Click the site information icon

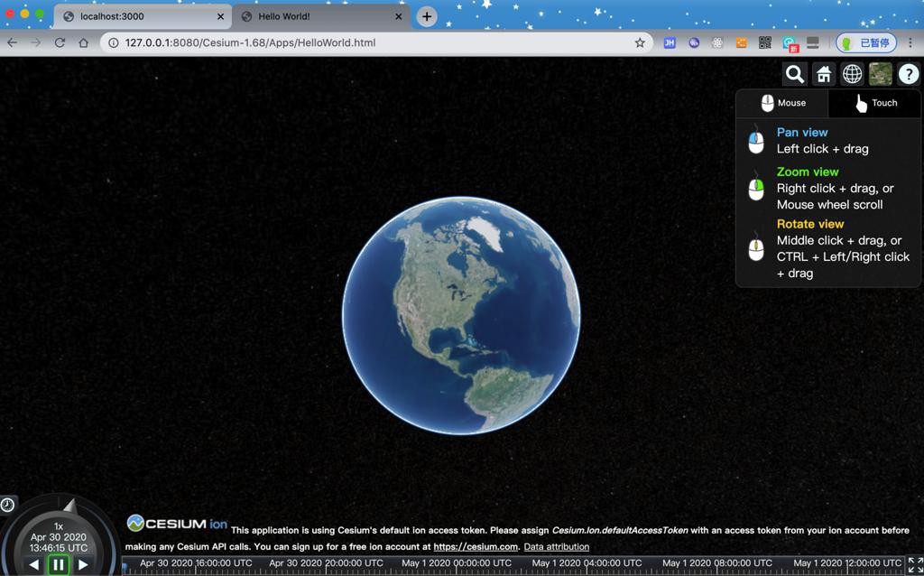pyautogui.click(x=113, y=42)
